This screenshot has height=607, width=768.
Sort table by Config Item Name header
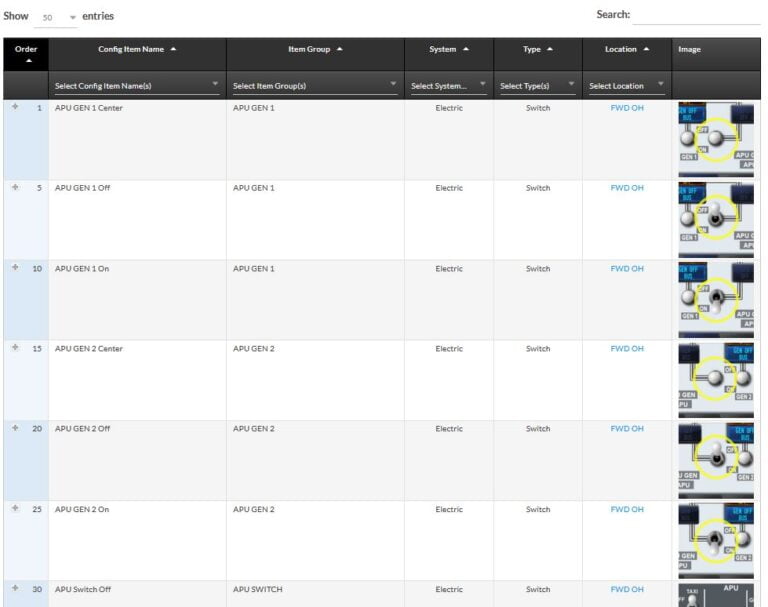137,49
